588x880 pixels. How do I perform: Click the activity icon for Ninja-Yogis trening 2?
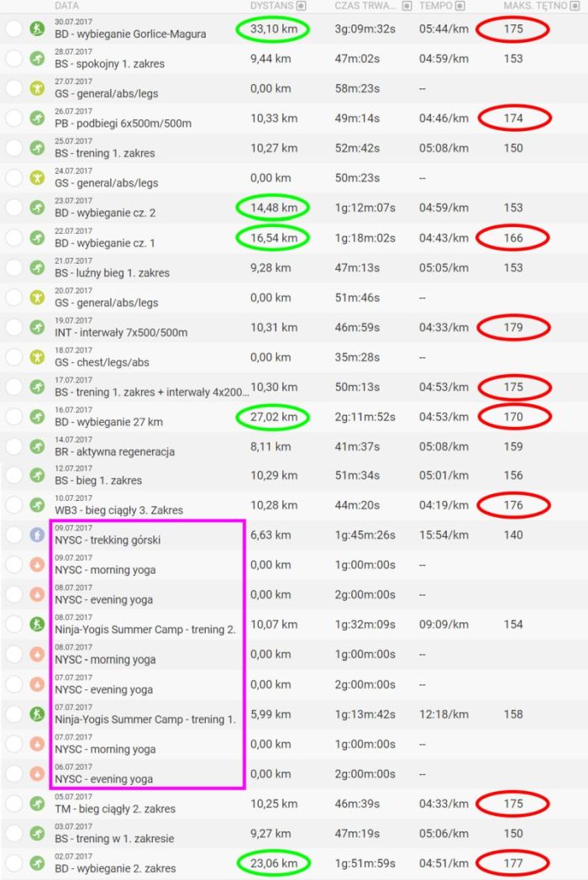37,624
